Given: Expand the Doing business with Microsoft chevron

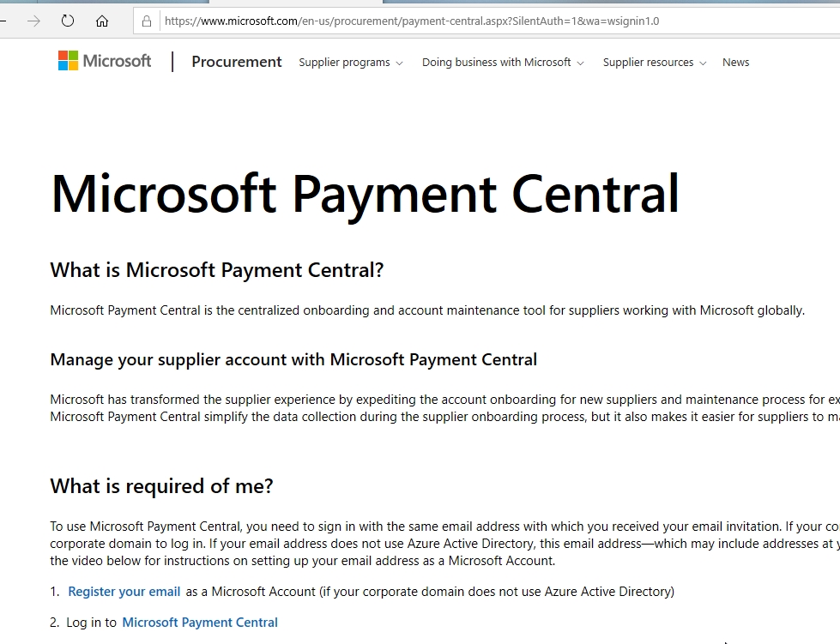Looking at the screenshot, I should point(581,63).
